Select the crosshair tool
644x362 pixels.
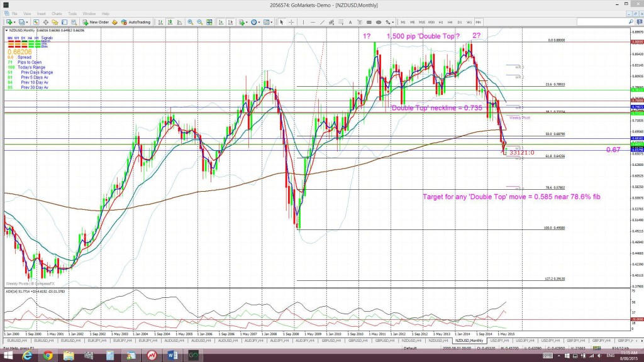point(291,22)
